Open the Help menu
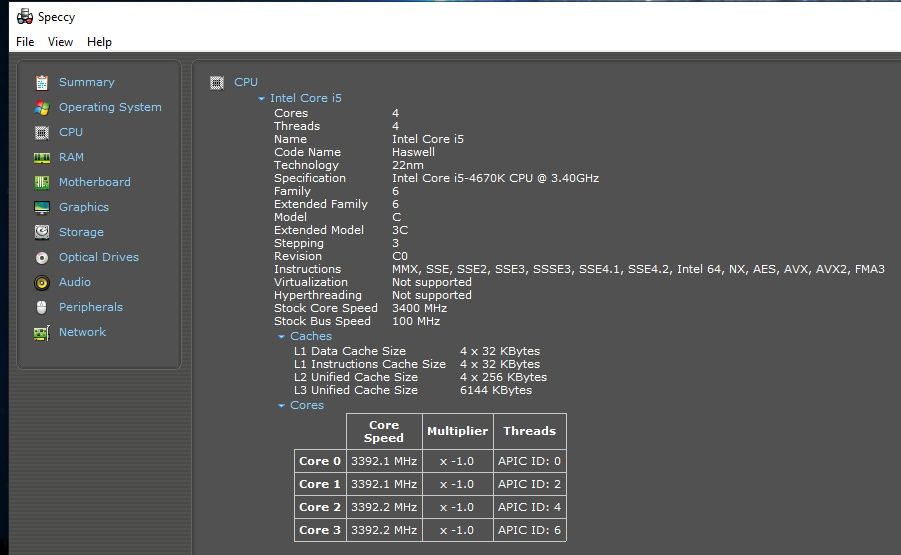 click(99, 42)
